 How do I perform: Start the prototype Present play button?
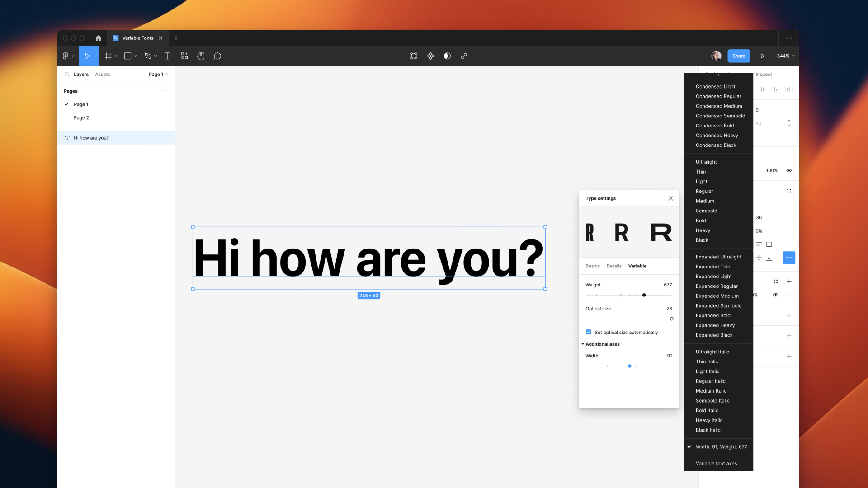click(763, 56)
